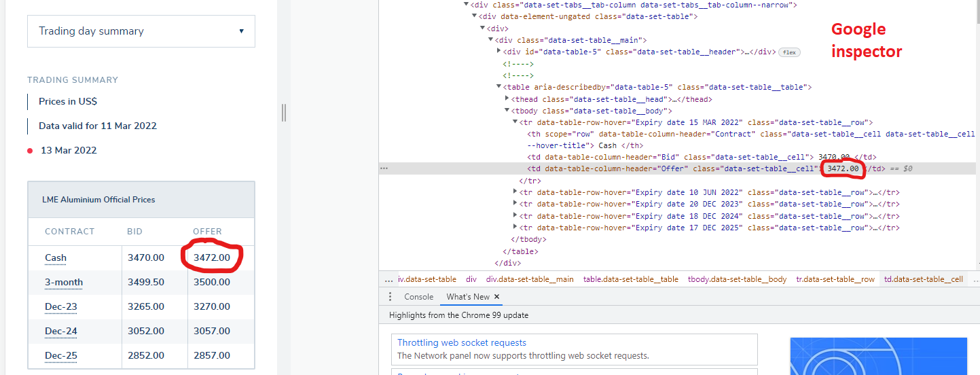Click the Cash contract link
This screenshot has height=375, width=980.
coord(56,258)
